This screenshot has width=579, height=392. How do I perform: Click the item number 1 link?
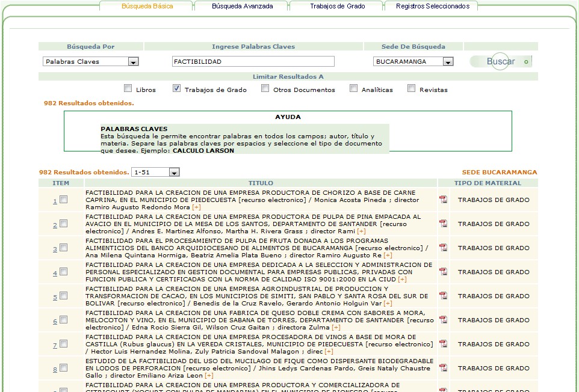pos(55,201)
